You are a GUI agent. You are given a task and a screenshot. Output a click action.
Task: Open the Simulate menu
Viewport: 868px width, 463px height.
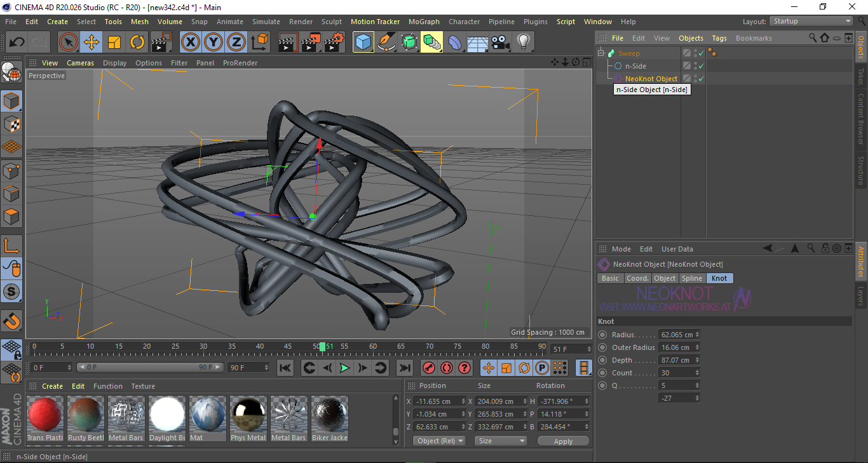tap(266, 22)
